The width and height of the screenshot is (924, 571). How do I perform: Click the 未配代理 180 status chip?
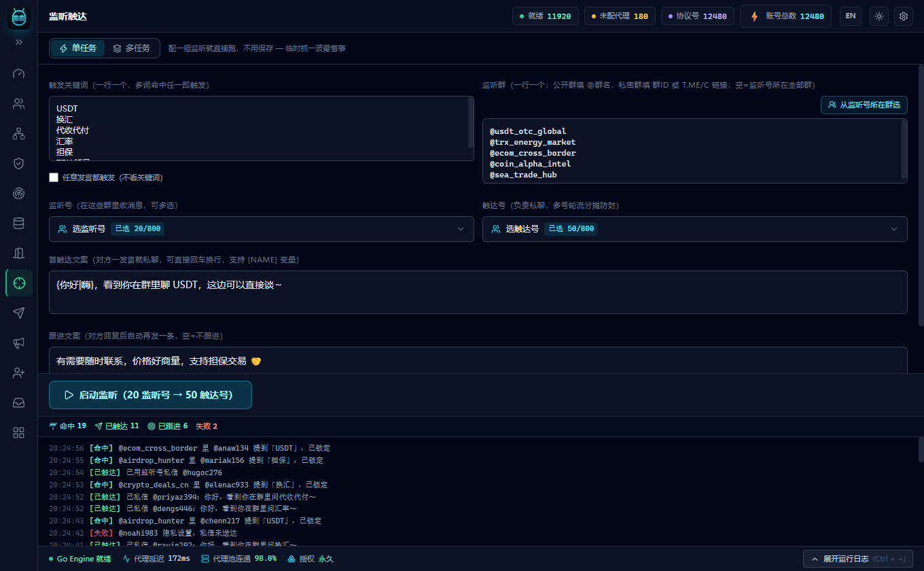click(x=620, y=16)
